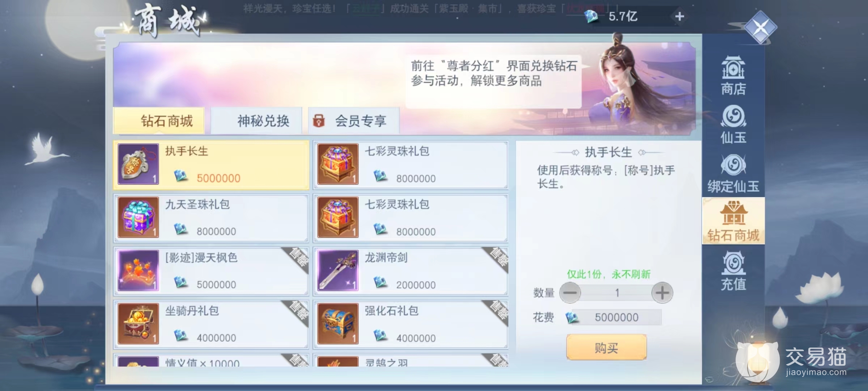Image resolution: width=868 pixels, height=391 pixels.
Task: Close the 商城 window with X
Action: tap(761, 28)
